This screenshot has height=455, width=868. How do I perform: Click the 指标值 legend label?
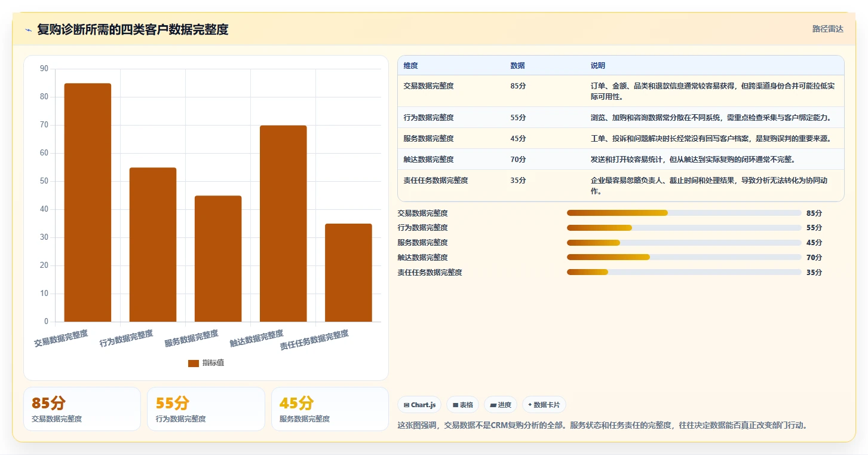click(x=213, y=363)
